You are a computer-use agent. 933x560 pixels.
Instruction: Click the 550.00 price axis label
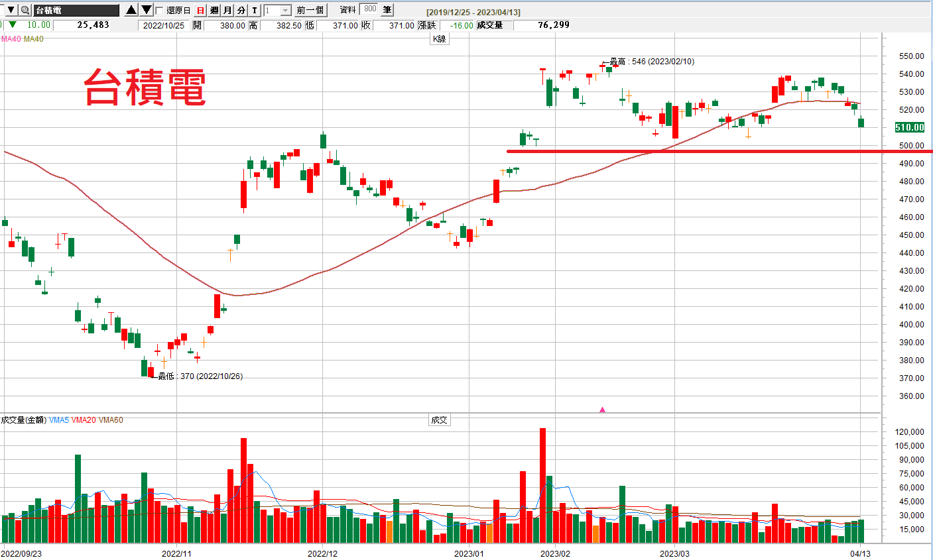[912, 56]
